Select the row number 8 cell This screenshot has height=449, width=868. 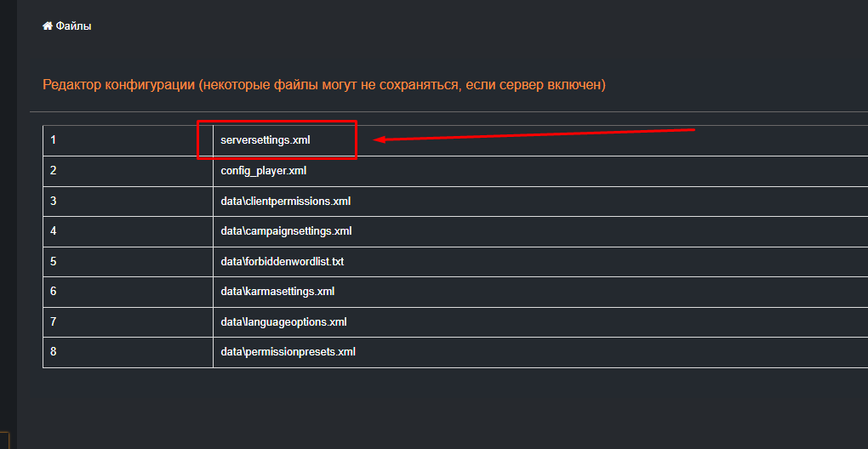point(54,352)
